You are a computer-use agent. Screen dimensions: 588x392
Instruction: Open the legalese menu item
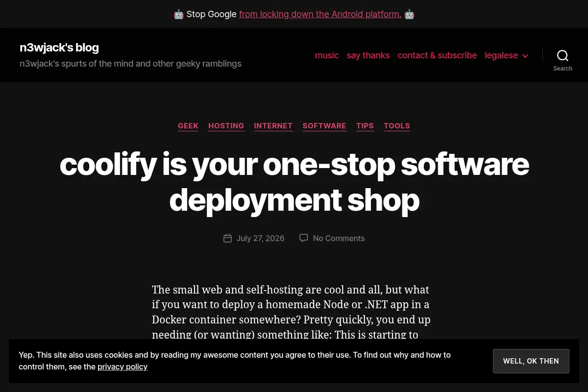(501, 55)
